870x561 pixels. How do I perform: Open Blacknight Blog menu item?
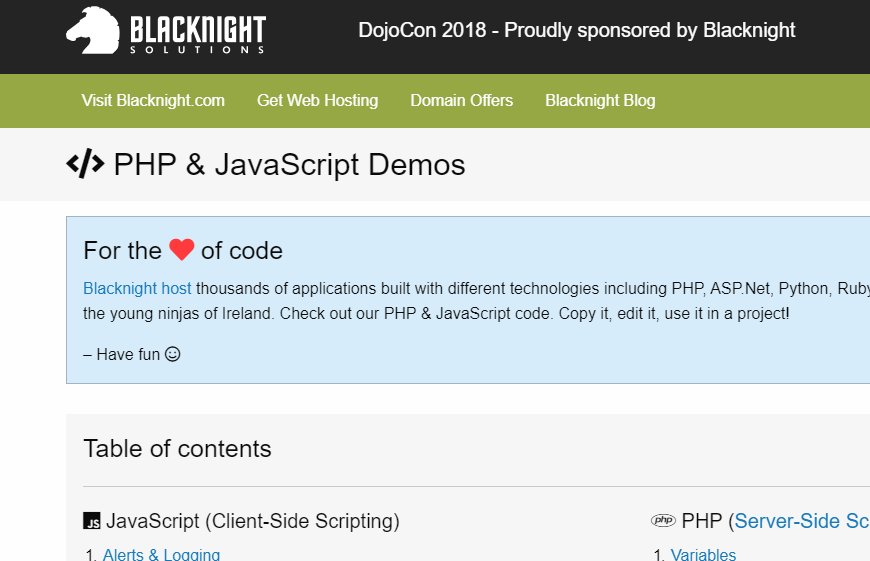tap(600, 100)
